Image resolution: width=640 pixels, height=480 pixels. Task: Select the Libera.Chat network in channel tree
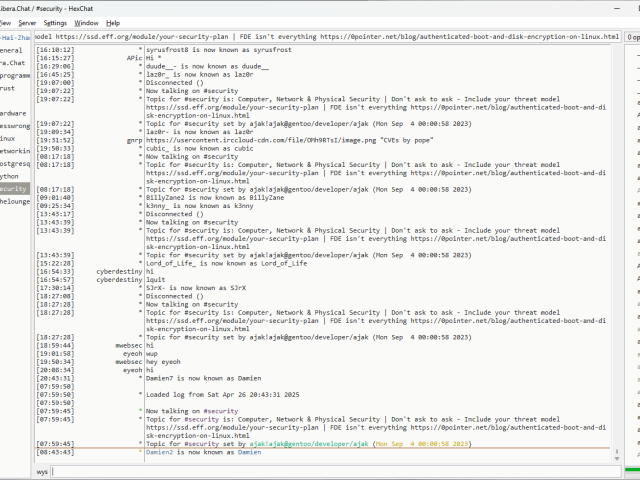tap(12, 62)
